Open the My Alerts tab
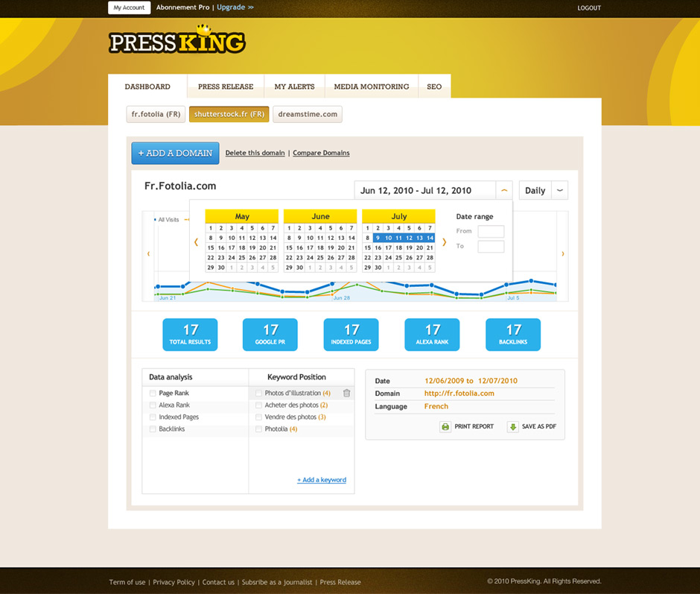The width and height of the screenshot is (700, 594). pyautogui.click(x=295, y=86)
